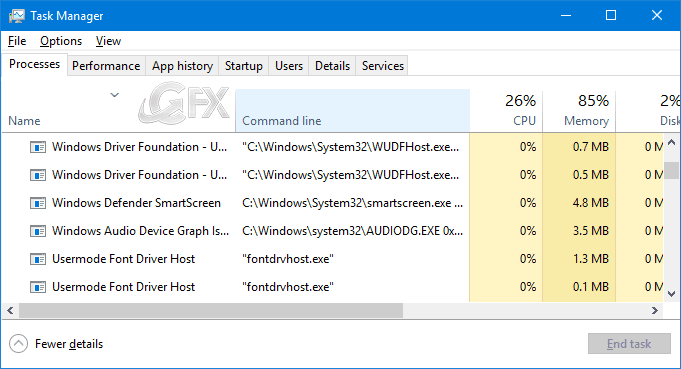Viewport: 681px width, 369px height.
Task: Open the View menu
Action: click(x=108, y=41)
